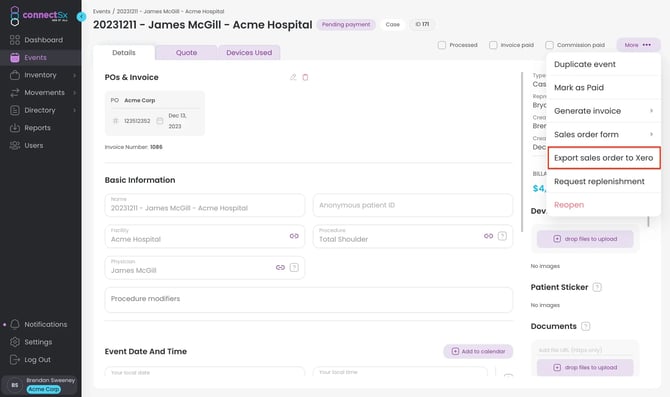Image resolution: width=670 pixels, height=397 pixels.
Task: Click the Documents file URL field
Action: [585, 350]
